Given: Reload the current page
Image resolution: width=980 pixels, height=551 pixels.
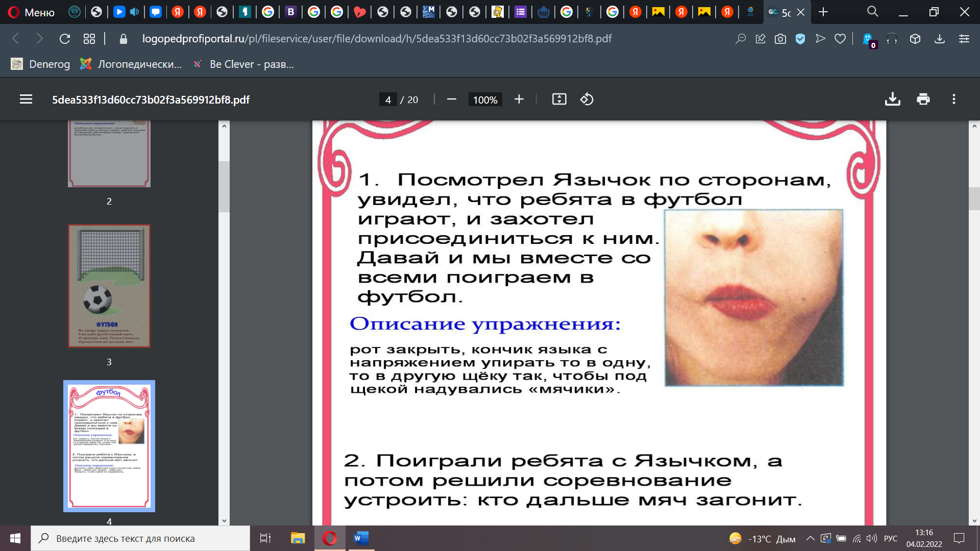Looking at the screenshot, I should coord(64,39).
